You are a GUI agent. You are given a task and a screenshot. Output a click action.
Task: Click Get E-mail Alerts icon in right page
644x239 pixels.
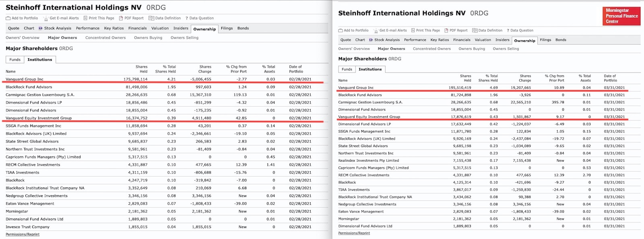tap(376, 31)
